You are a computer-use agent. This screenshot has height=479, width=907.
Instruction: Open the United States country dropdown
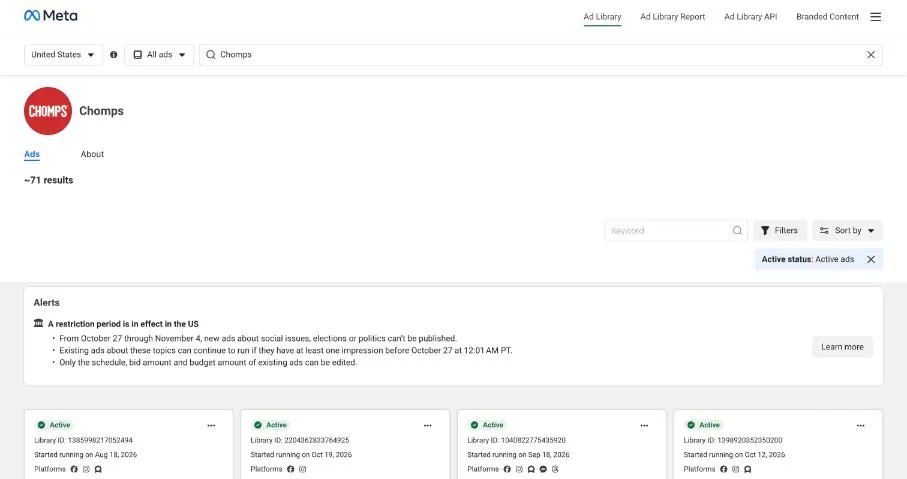[63, 54]
